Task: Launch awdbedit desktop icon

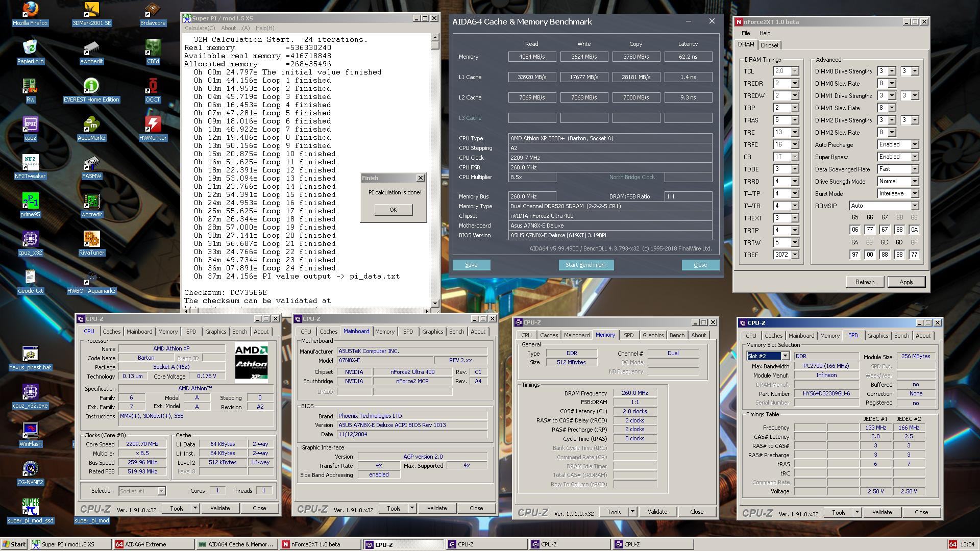Action: [x=91, y=52]
